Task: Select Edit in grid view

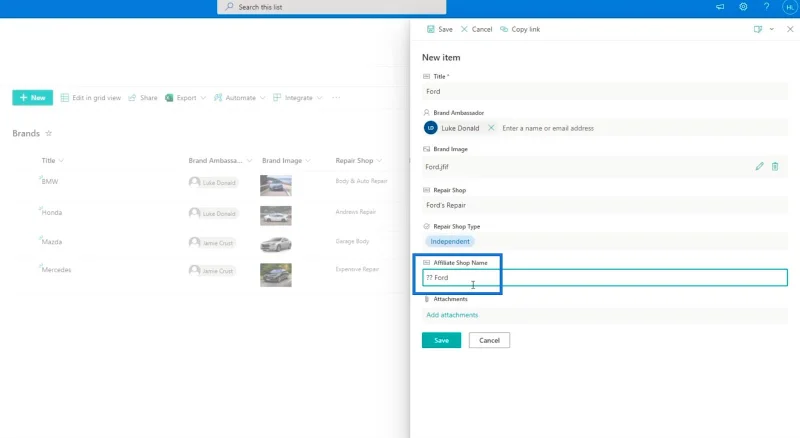Action: [91, 98]
